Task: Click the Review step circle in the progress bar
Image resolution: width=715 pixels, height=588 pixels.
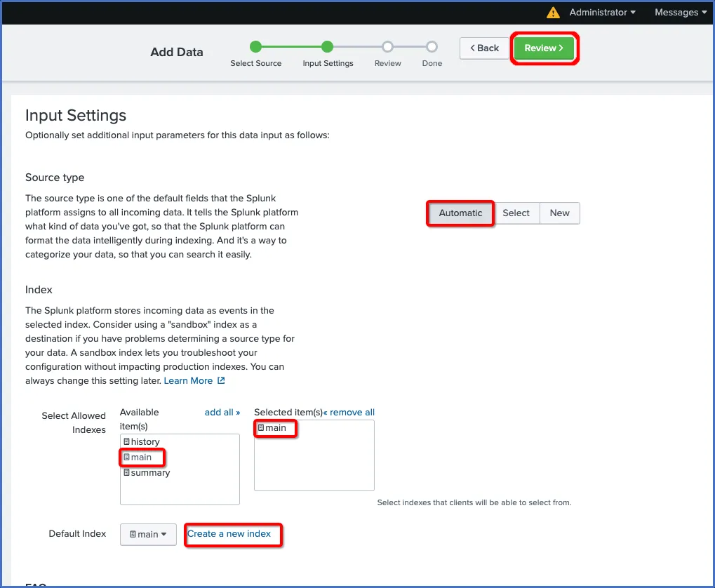Action: point(387,46)
